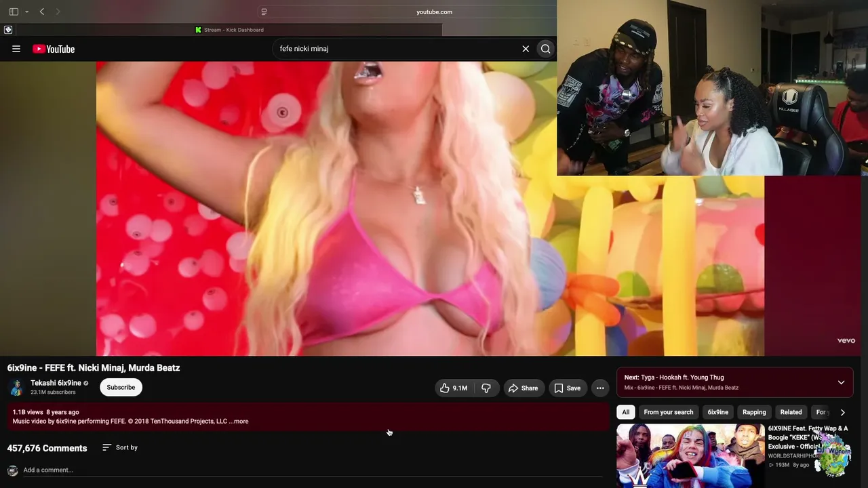
Task: Open the Safari tab group dropdown arrow
Action: click(x=26, y=12)
